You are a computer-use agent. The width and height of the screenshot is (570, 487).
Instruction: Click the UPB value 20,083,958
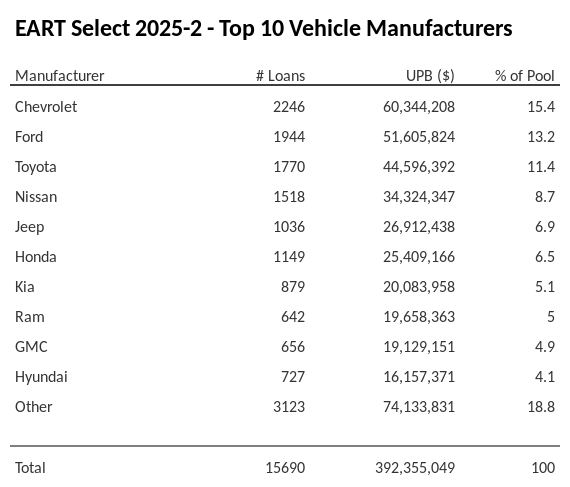click(419, 287)
